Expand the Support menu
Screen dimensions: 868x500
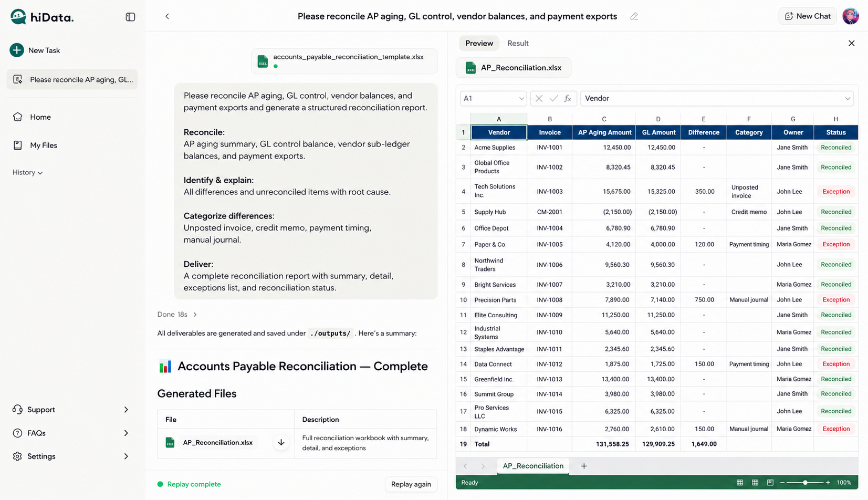(72, 410)
